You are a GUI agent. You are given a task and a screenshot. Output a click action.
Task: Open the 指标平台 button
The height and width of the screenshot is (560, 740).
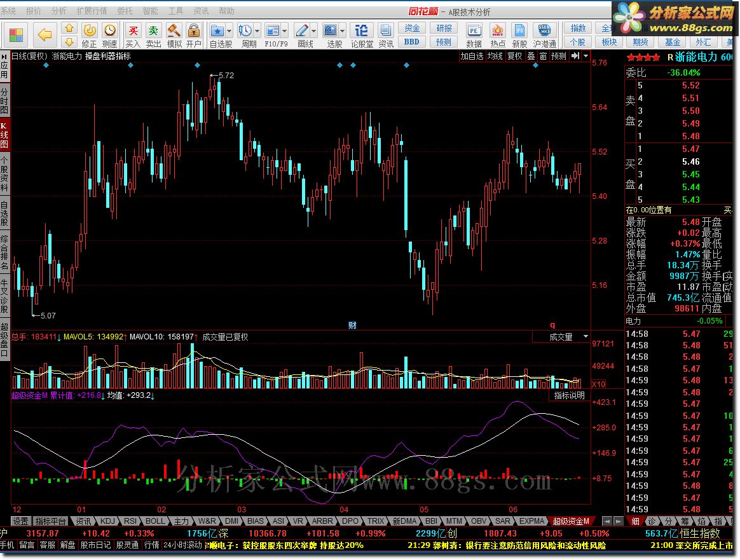point(50,521)
